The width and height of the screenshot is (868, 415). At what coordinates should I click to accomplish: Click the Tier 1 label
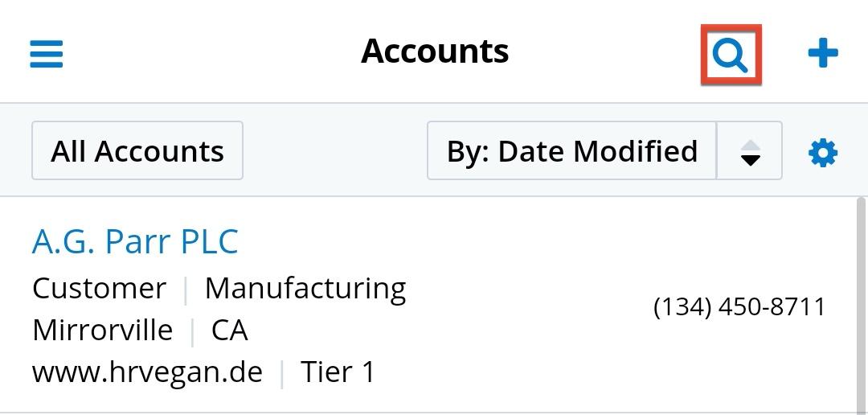pyautogui.click(x=338, y=372)
